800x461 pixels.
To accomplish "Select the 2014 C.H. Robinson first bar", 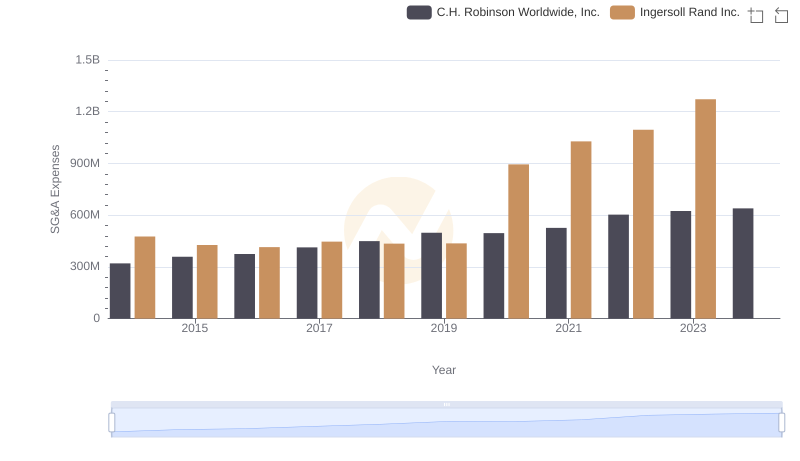I will coord(120,291).
